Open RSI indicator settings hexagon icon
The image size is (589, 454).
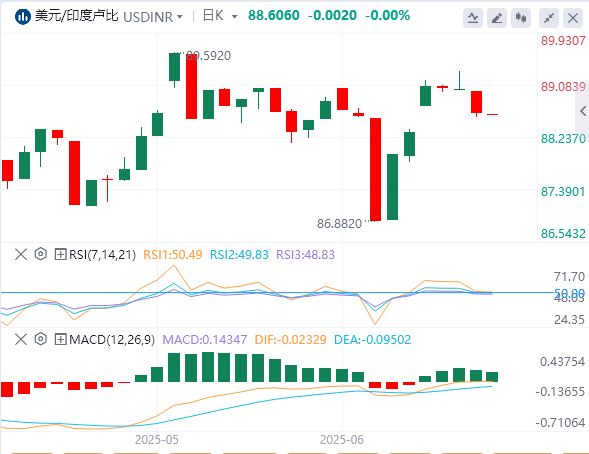coord(41,254)
